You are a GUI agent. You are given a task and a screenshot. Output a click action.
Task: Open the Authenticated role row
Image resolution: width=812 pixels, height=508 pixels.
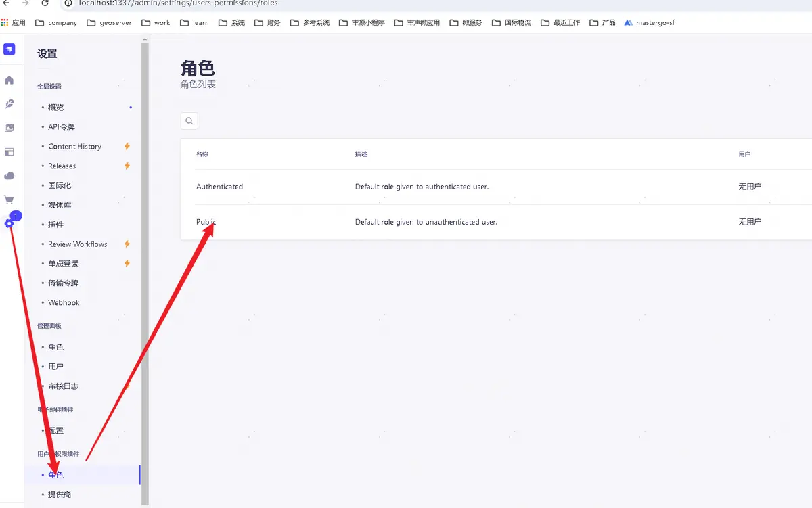(496, 187)
